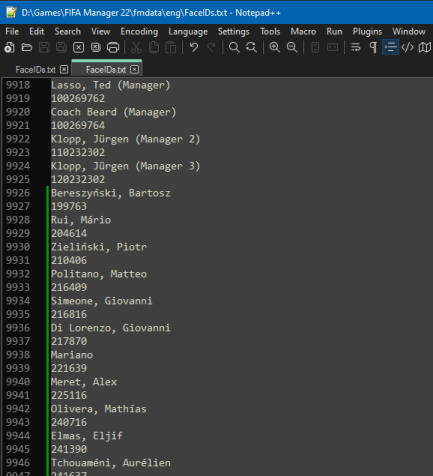This screenshot has width=433, height=476.
Task: Click the Print toolbar icon
Action: (113, 48)
